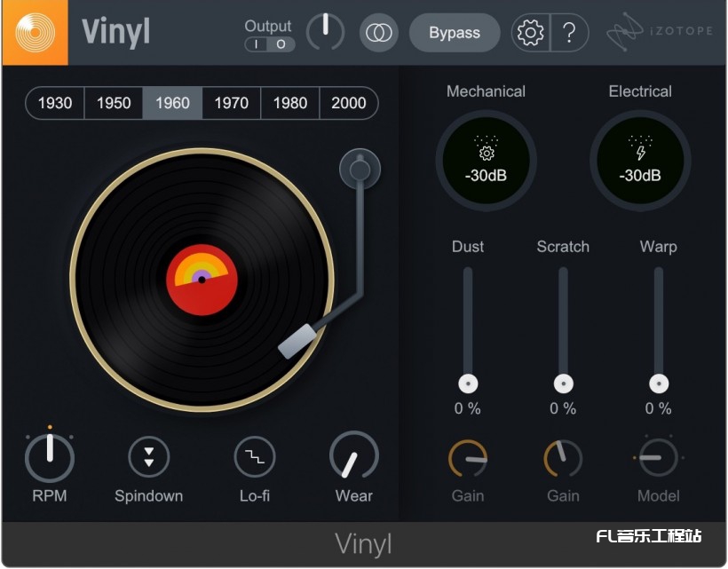Toggle the Output I/O switch
728x569 pixels.
coord(269,44)
